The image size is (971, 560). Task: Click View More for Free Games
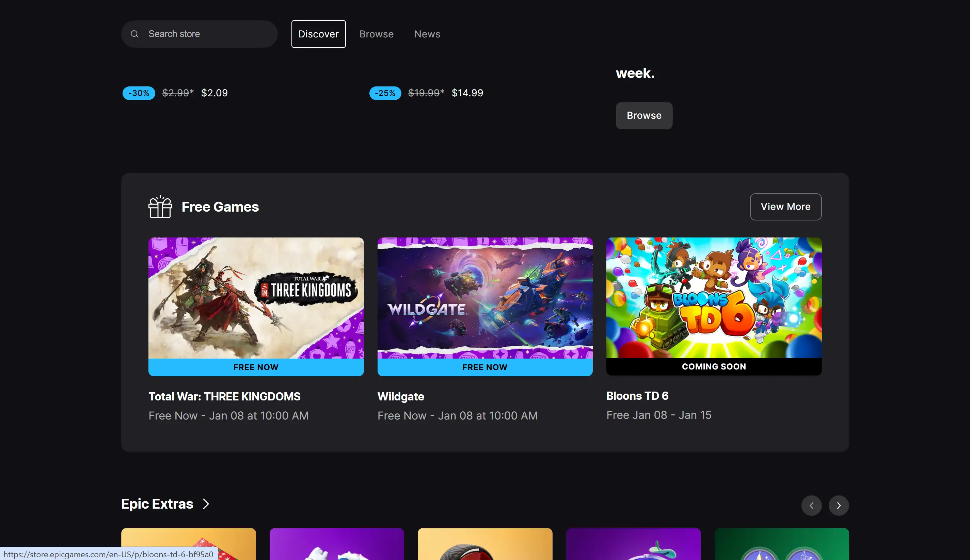point(785,207)
